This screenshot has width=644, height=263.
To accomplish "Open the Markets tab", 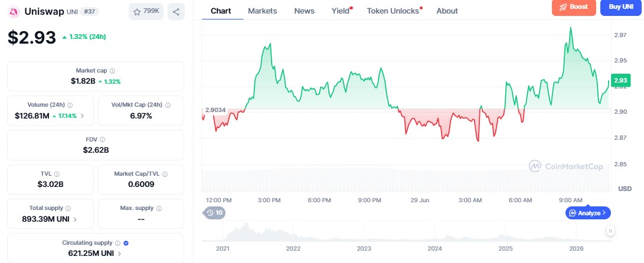I will click(263, 11).
